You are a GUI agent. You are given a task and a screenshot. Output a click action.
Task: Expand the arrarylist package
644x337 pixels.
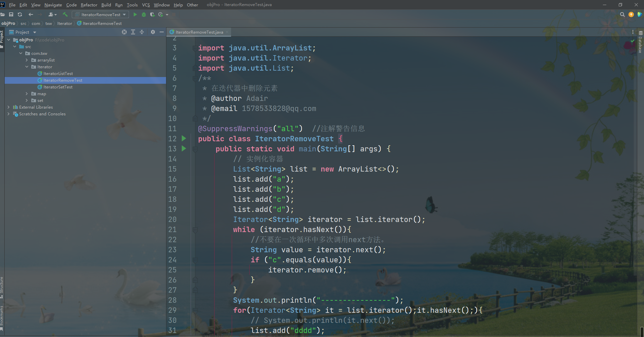pyautogui.click(x=27, y=60)
